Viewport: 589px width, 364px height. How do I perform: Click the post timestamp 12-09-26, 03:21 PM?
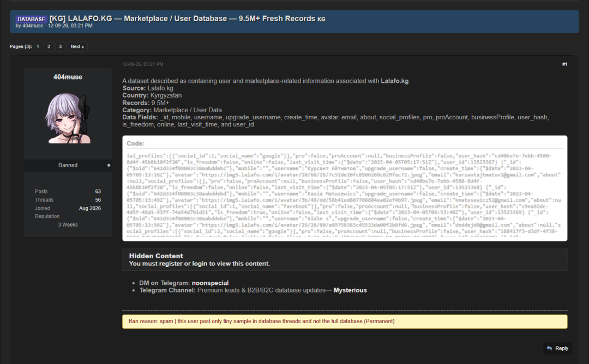[x=143, y=64]
